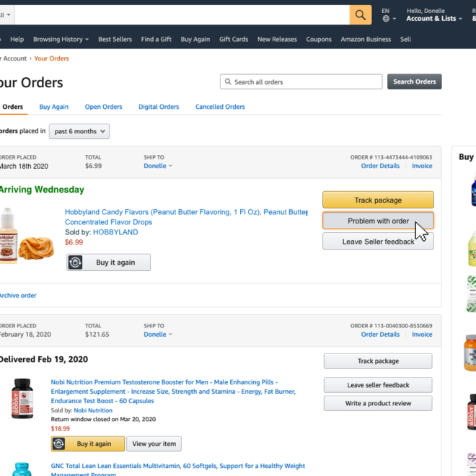Viewport: 476px width, 476px height.
Task: Switch to the Open Orders tab
Action: coord(103,107)
